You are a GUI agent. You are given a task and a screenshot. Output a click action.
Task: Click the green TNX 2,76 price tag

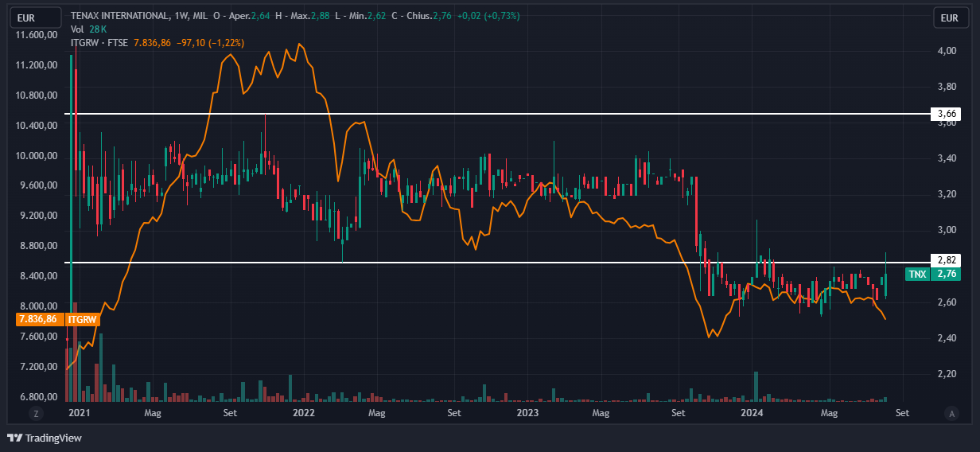pyautogui.click(x=931, y=274)
